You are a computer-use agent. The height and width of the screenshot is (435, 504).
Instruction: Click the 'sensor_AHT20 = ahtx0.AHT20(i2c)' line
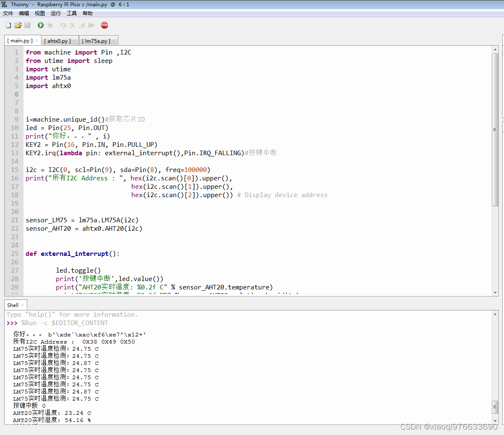84,229
